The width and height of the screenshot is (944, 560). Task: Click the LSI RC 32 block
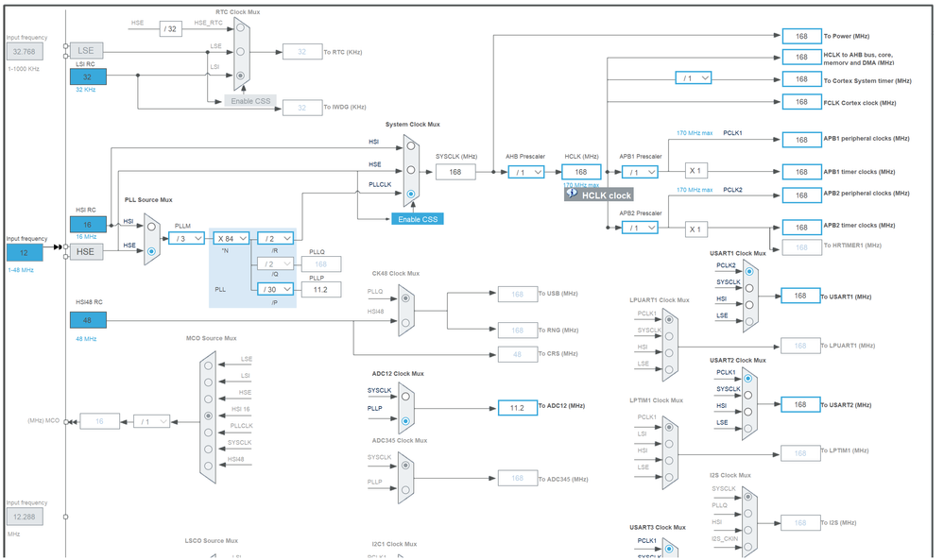(x=88, y=77)
